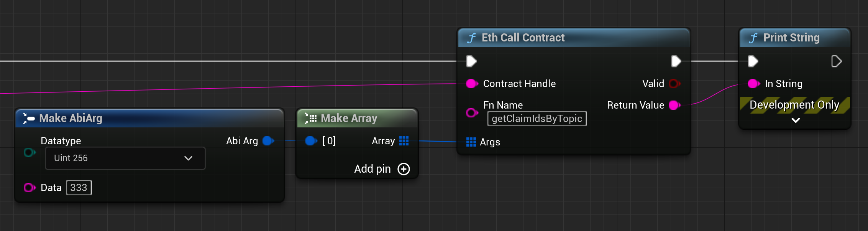Click the Return Value label
This screenshot has width=868, height=231.
(635, 105)
